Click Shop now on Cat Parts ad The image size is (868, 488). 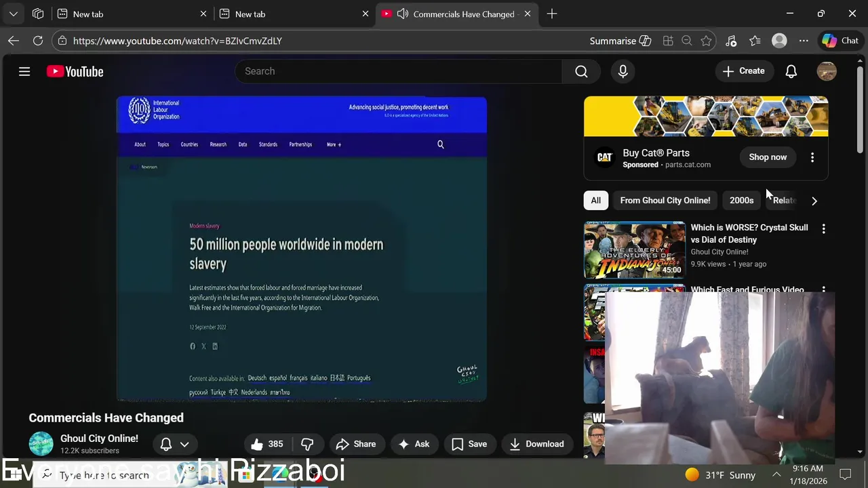pyautogui.click(x=768, y=157)
